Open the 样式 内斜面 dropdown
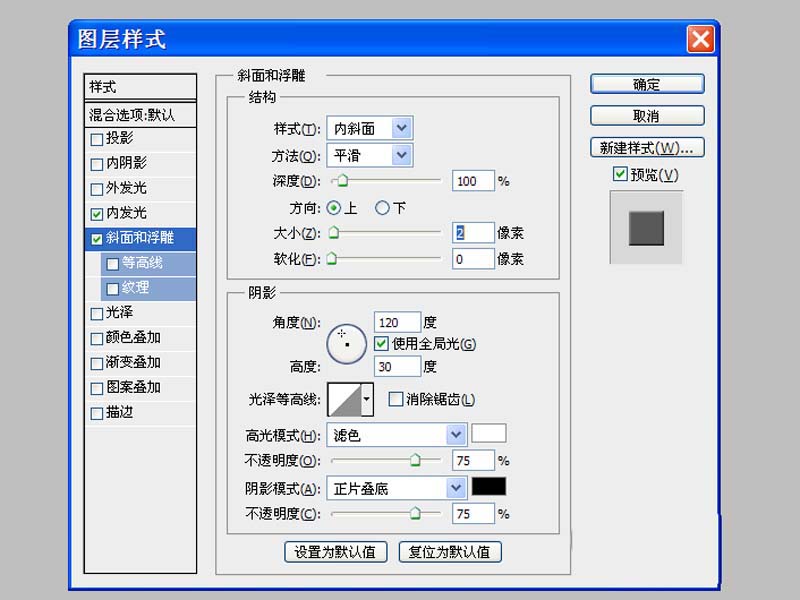 point(401,128)
